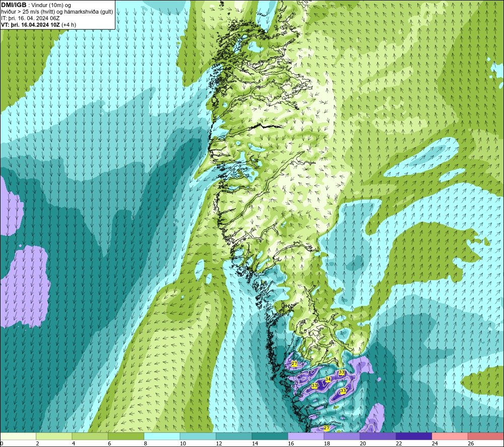This screenshot has width=504, height=447.
Task: Click the scale number 10
Action: click(183, 443)
